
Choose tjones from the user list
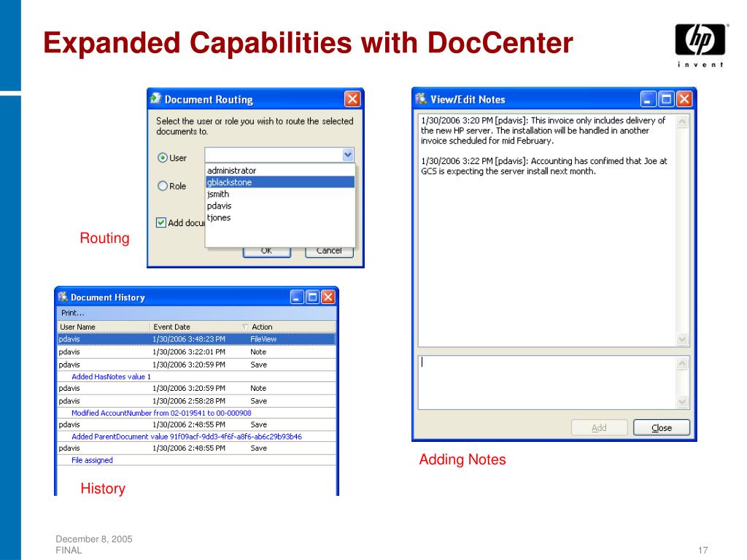[x=280, y=217]
